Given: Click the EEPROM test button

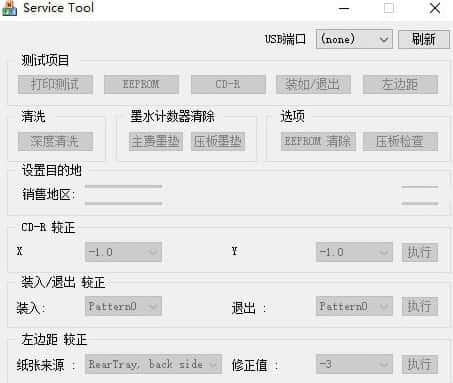Looking at the screenshot, I should tap(141, 84).
